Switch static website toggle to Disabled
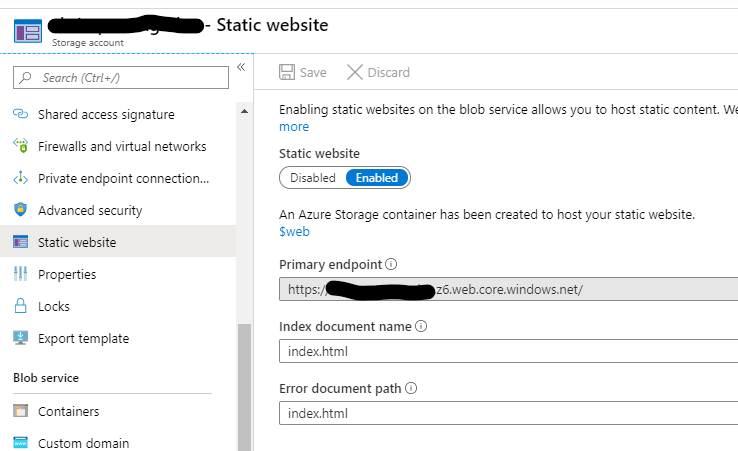Image resolution: width=738 pixels, height=451 pixels. (x=313, y=178)
